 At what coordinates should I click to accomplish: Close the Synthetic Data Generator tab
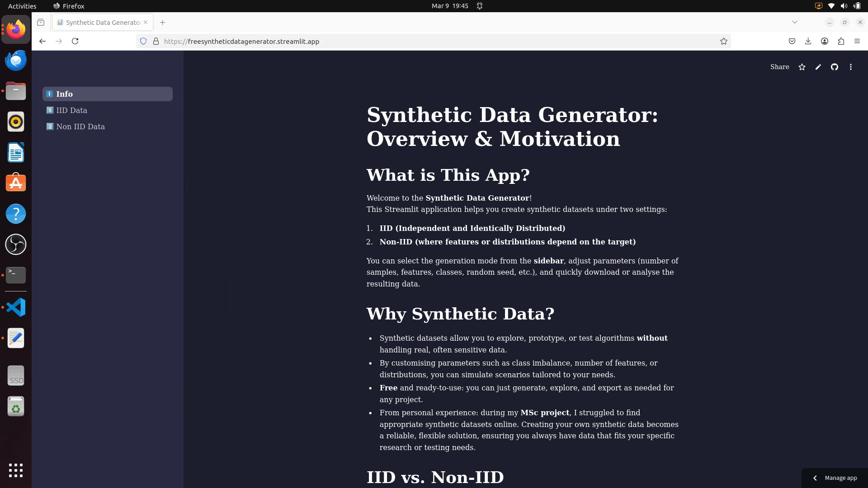(x=146, y=22)
